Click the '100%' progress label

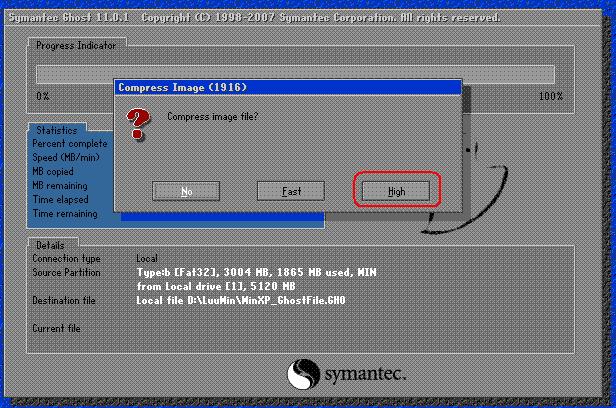tap(551, 96)
